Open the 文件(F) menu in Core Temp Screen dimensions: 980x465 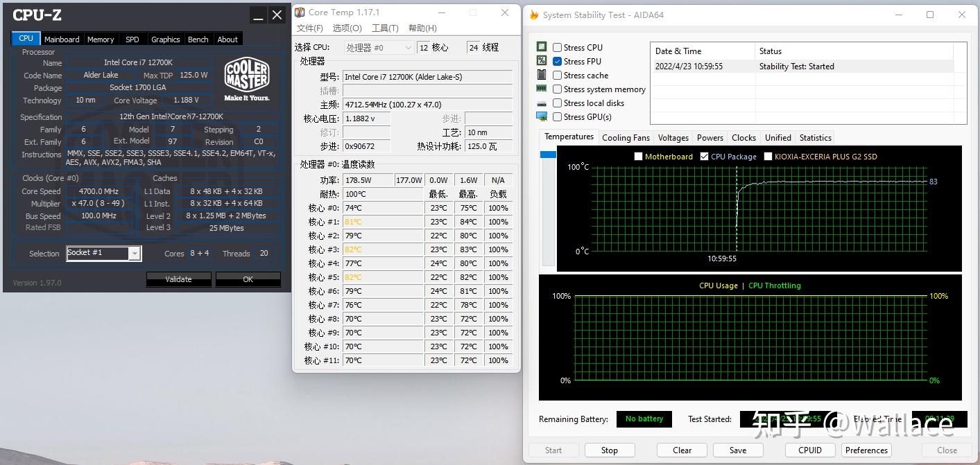pyautogui.click(x=310, y=28)
